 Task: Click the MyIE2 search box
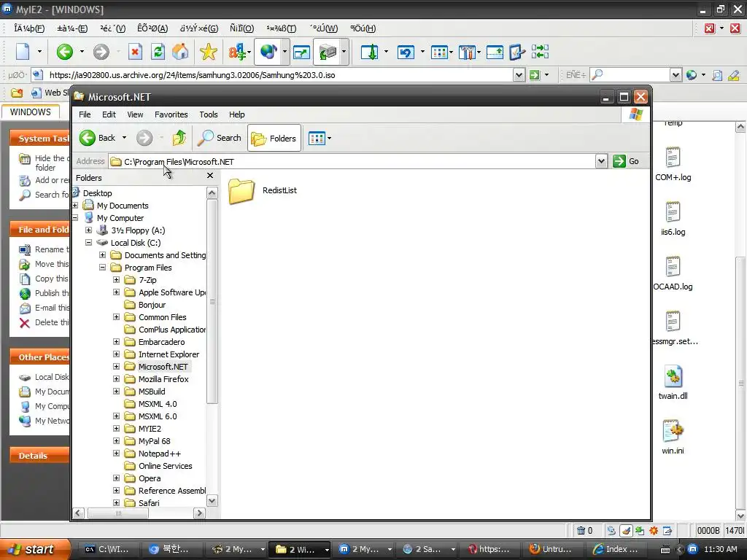(636, 75)
